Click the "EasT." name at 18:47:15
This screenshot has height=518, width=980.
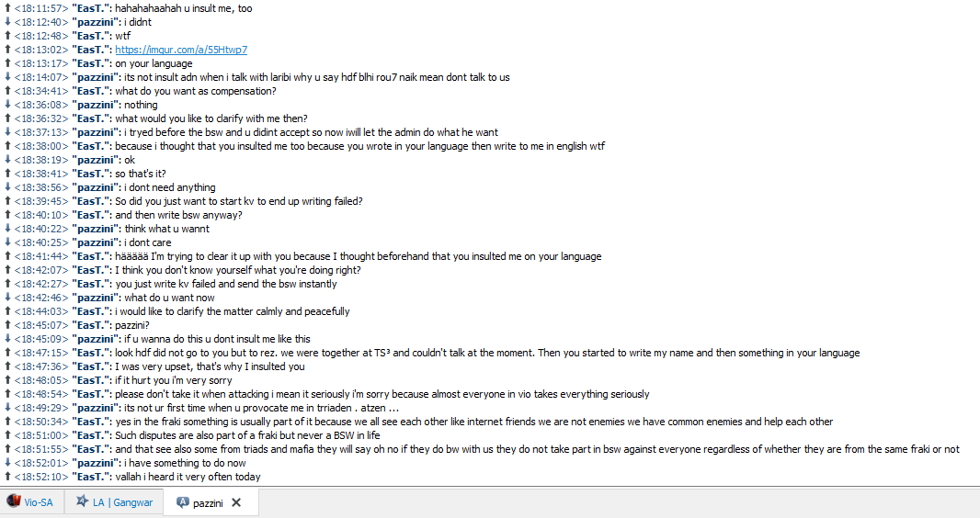pyautogui.click(x=91, y=353)
